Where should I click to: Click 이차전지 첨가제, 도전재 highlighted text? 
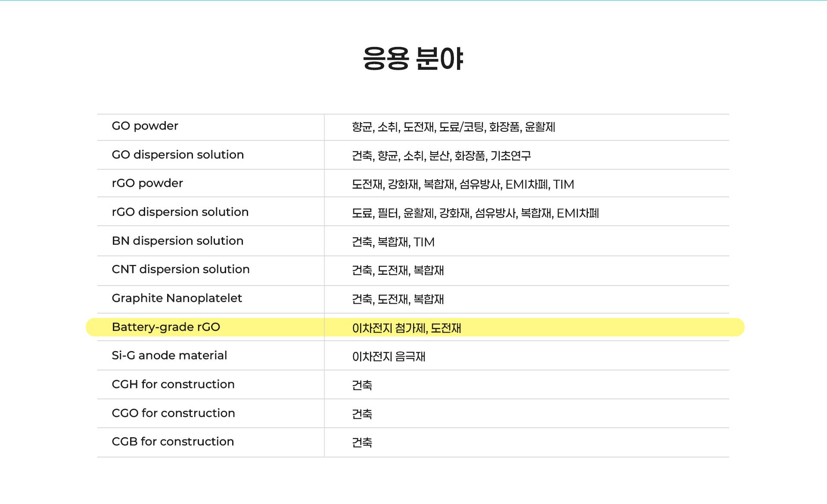[x=406, y=328]
